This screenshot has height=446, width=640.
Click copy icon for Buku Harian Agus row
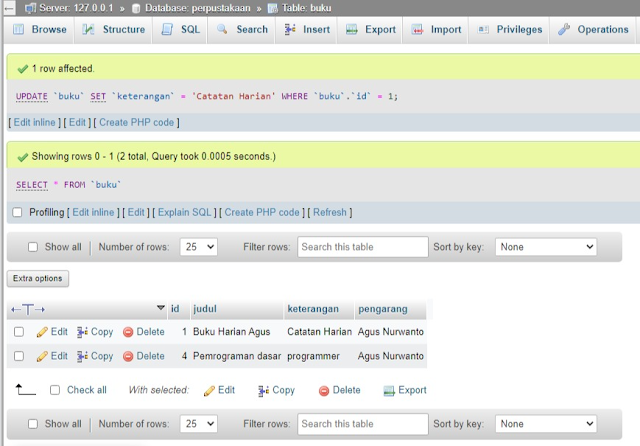pos(82,332)
